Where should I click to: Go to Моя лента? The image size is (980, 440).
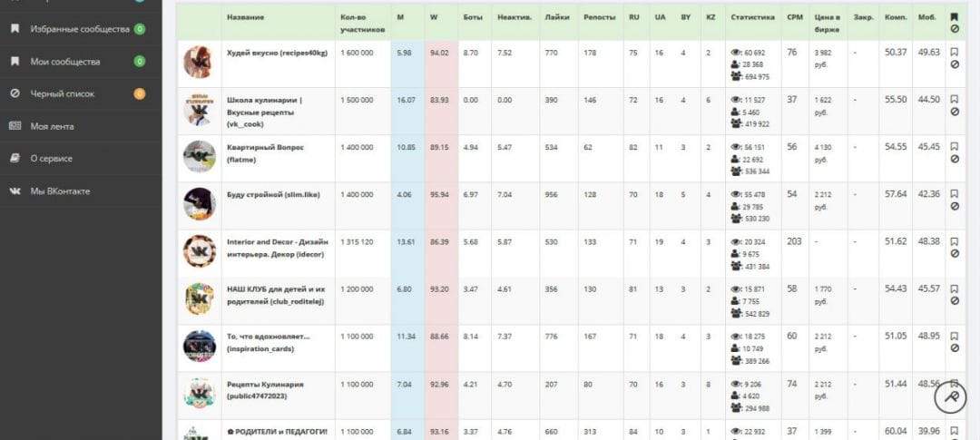81,126
